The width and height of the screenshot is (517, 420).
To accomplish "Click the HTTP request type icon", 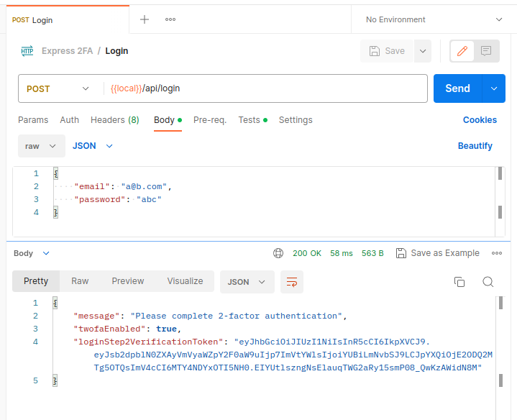I will (27, 51).
